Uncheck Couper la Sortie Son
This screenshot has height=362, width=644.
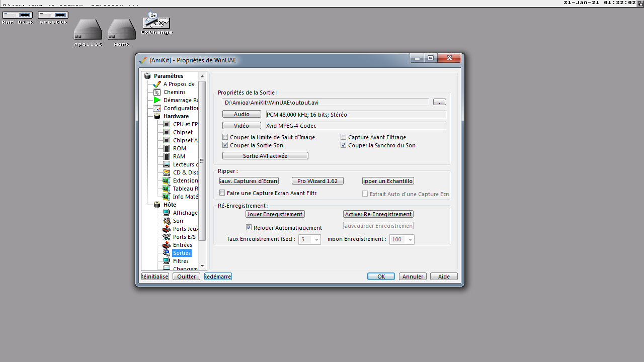[x=225, y=145]
